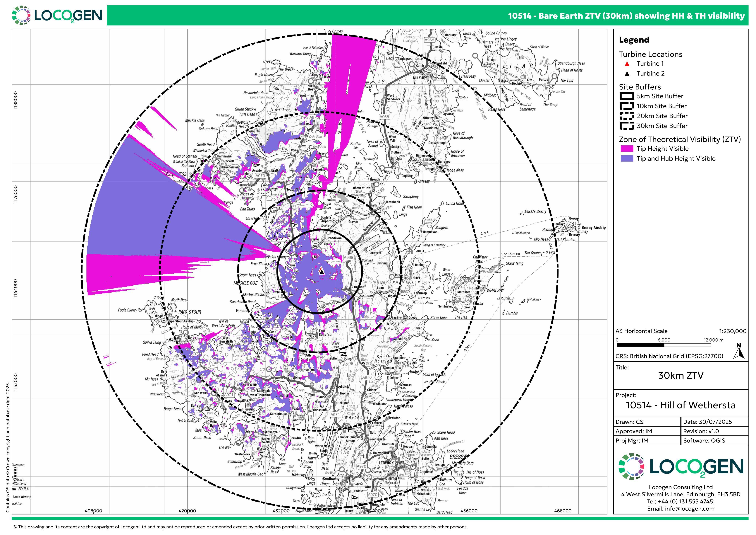This screenshot has width=756, height=535.
Task: Click the magenta Tip Height Visible swatch
Action: click(627, 149)
